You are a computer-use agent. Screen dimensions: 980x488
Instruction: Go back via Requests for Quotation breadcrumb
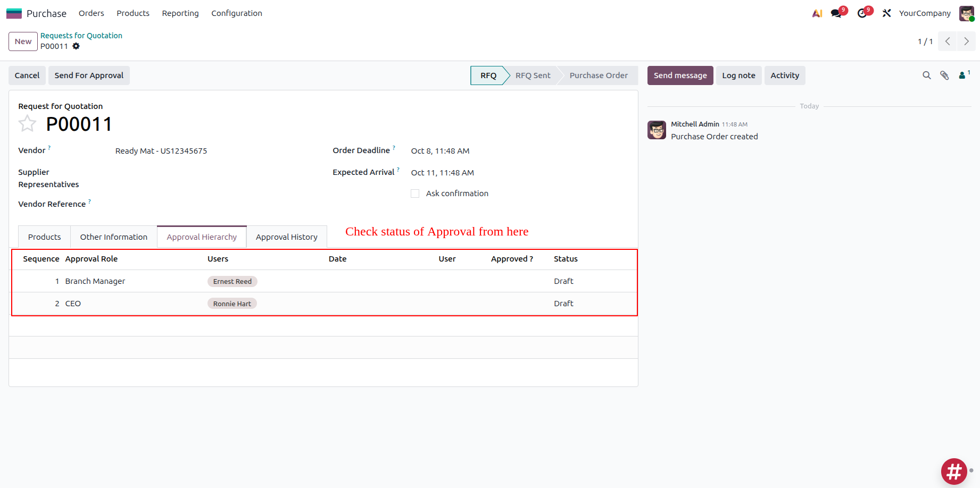coord(81,35)
